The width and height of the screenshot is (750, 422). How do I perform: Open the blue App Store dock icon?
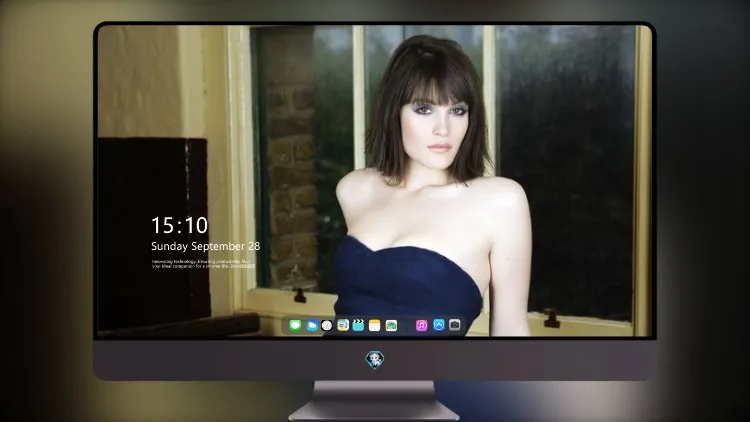click(439, 325)
